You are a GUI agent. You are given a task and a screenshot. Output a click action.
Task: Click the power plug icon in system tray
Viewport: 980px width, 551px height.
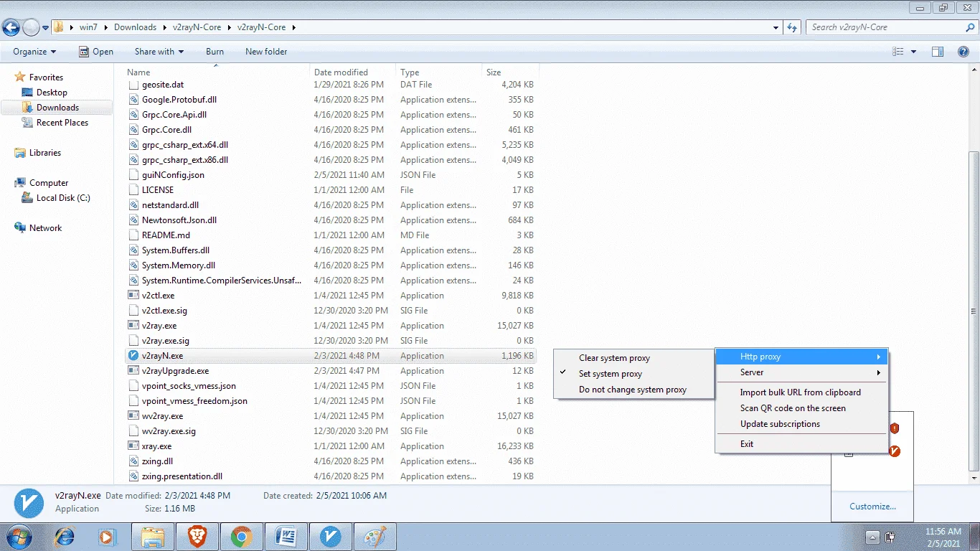pyautogui.click(x=890, y=537)
